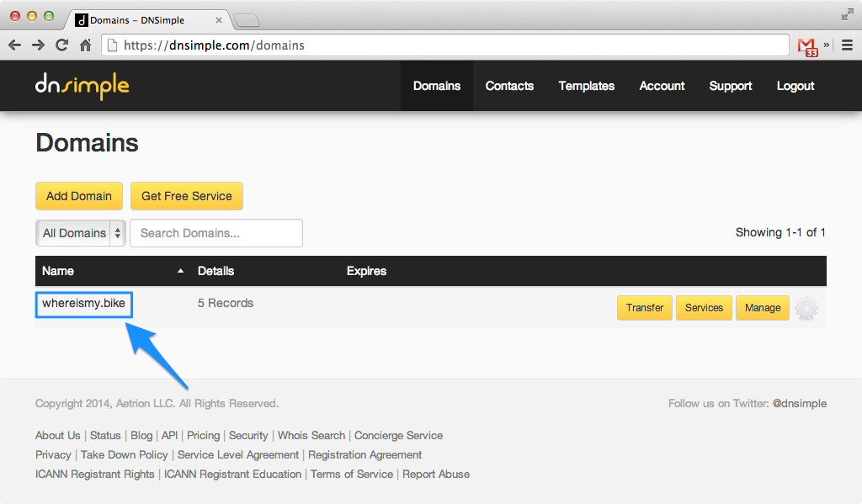
Task: Open the Service Level Agreement link
Action: pyautogui.click(x=238, y=455)
